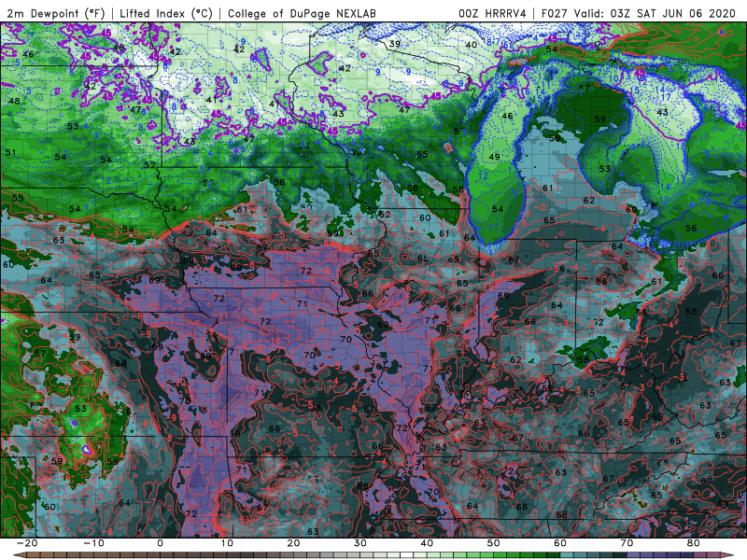Click the '48' dewpoint value at left edge
747x560 pixels.
14,101
